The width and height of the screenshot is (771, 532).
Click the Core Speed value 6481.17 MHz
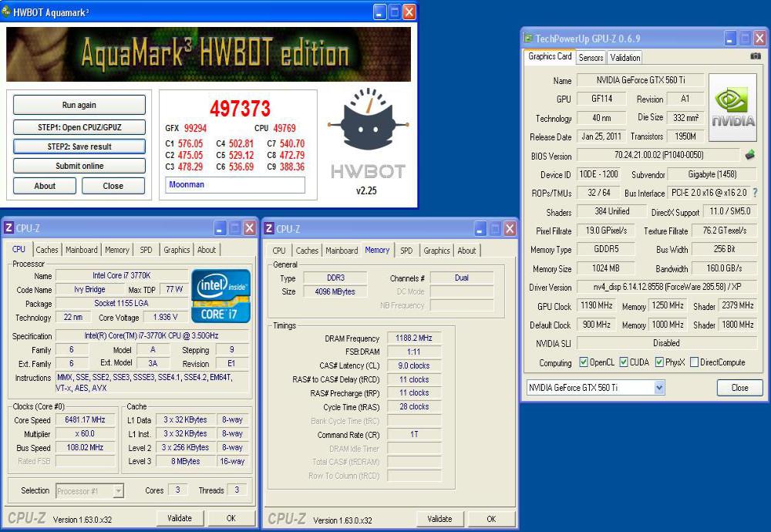tap(85, 420)
